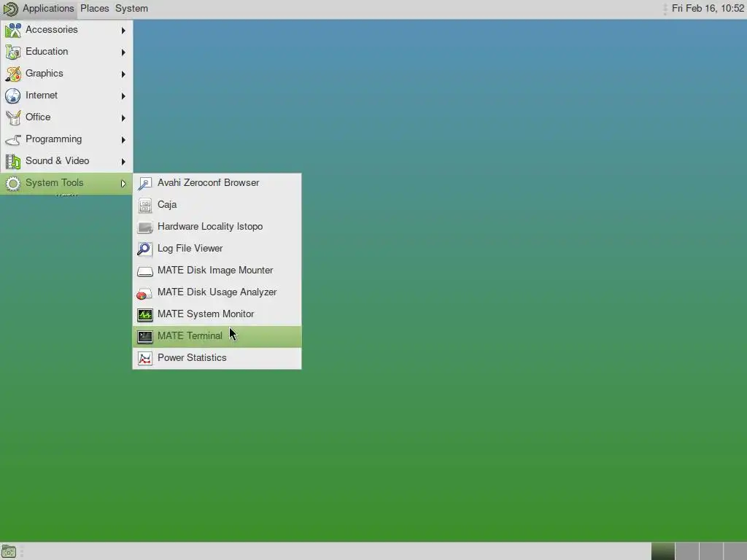Expand the Office submenu arrow
The height and width of the screenshot is (560, 747).
point(123,118)
